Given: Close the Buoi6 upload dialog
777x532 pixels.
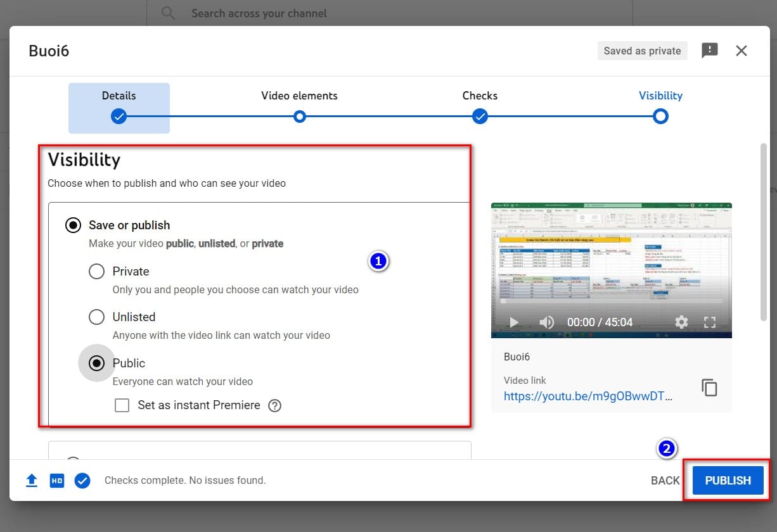Looking at the screenshot, I should pos(742,51).
